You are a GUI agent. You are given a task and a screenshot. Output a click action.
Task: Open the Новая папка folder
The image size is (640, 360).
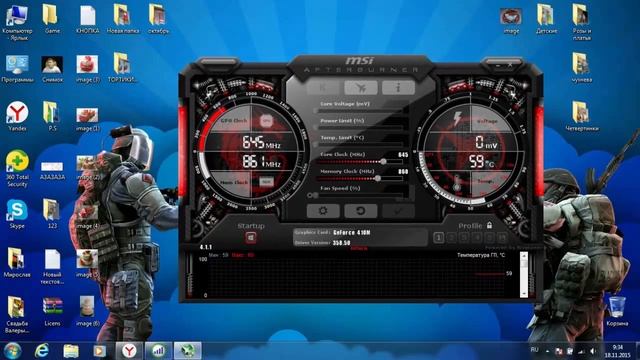pyautogui.click(x=122, y=19)
